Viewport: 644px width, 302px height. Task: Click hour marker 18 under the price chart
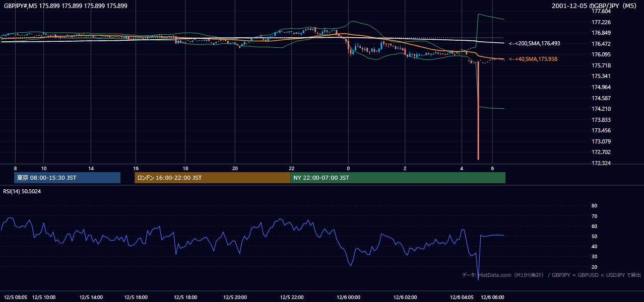tap(185, 168)
